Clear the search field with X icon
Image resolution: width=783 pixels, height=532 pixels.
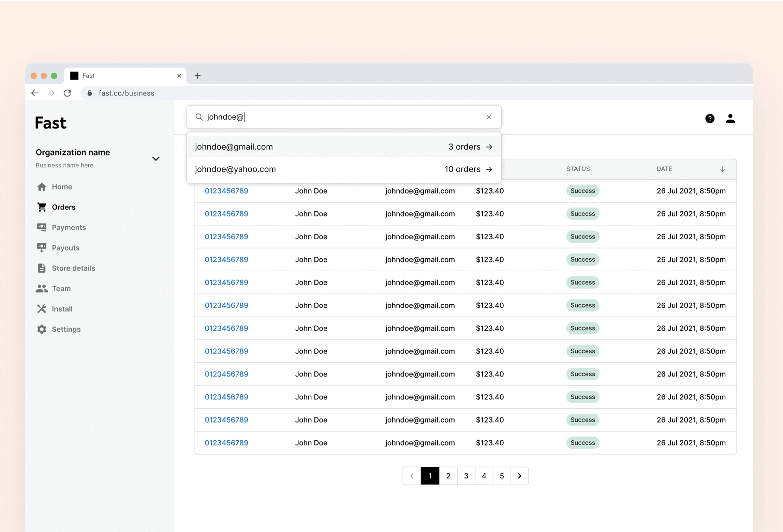pos(489,117)
